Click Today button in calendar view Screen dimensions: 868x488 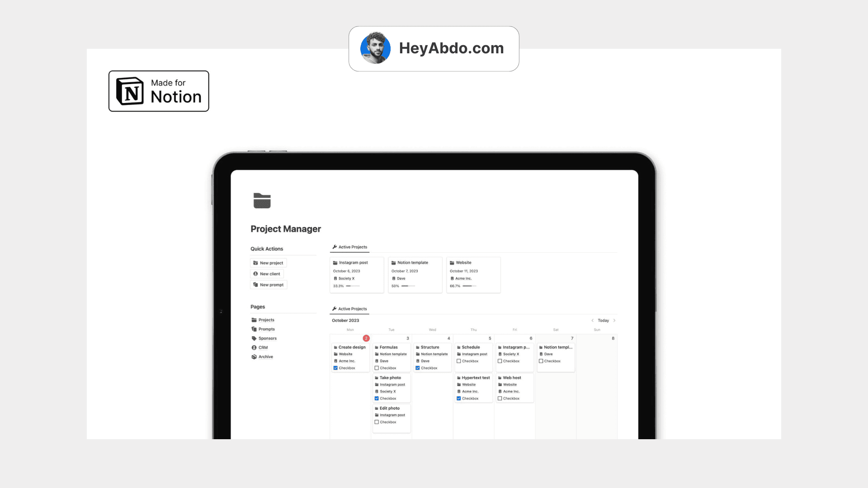604,320
